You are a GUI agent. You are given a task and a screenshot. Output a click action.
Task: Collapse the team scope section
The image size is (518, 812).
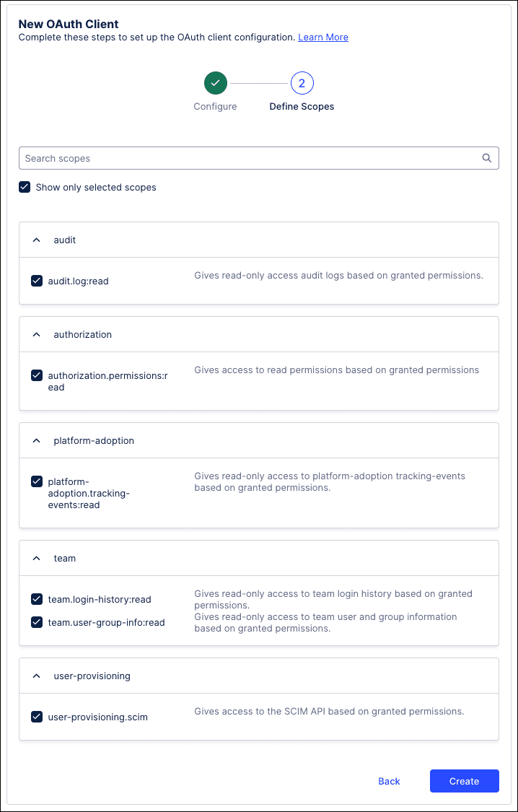[x=36, y=558]
